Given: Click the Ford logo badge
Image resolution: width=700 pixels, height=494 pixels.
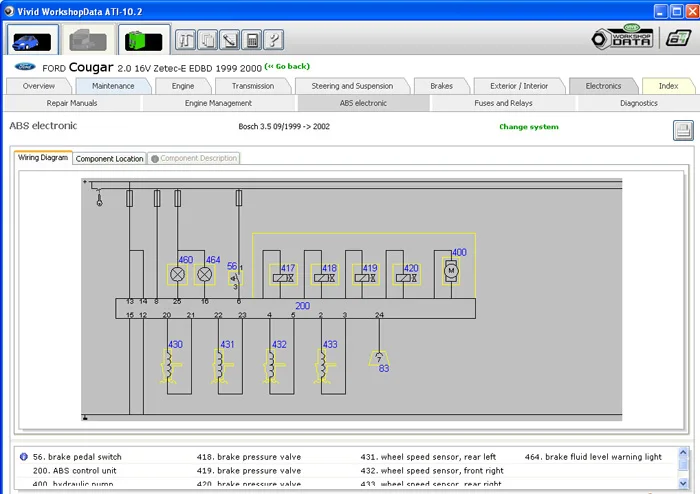Looking at the screenshot, I should click(x=25, y=67).
